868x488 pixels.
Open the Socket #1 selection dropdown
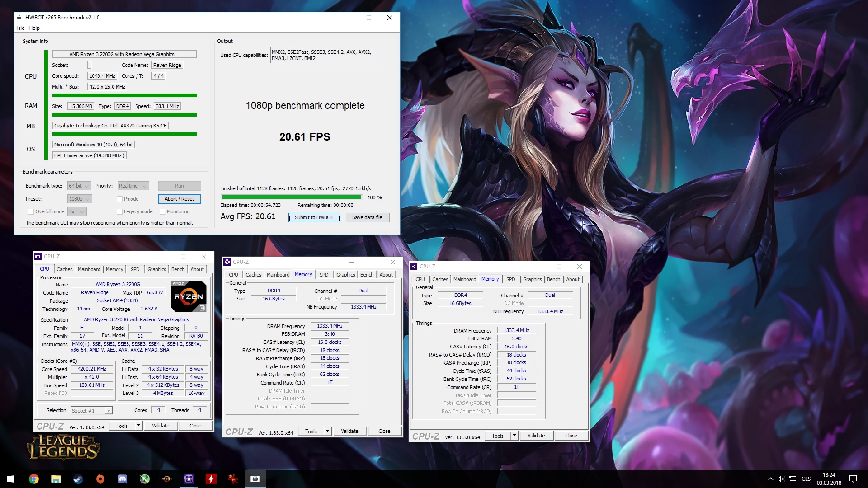click(x=91, y=410)
